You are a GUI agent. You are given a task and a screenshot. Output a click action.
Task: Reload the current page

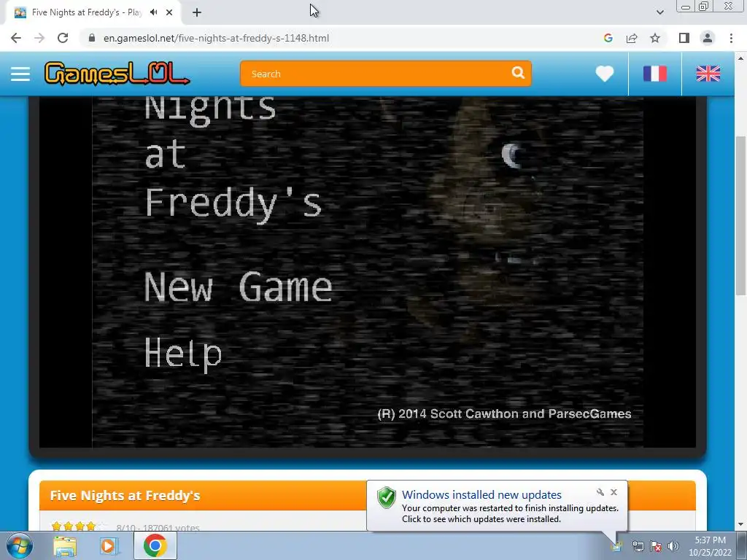(63, 38)
